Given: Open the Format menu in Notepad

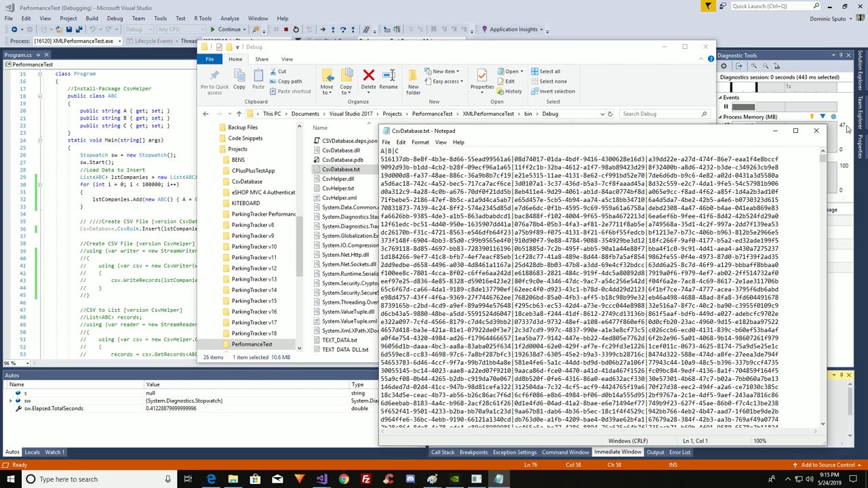Looking at the screenshot, I should pos(420,142).
